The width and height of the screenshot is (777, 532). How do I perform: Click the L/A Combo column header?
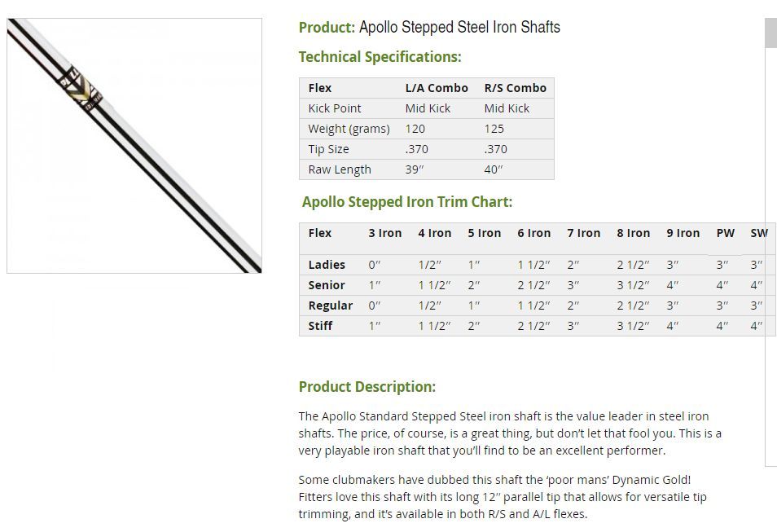[437, 88]
